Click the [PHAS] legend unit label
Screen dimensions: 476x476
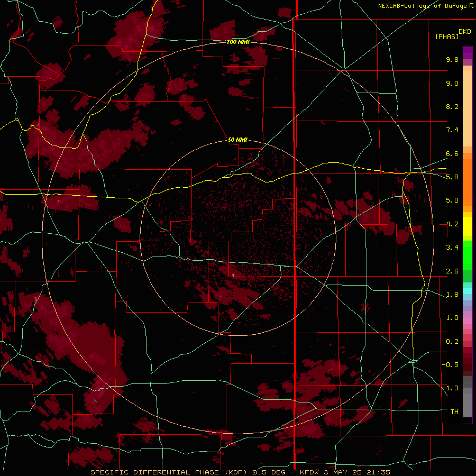[x=447, y=36]
